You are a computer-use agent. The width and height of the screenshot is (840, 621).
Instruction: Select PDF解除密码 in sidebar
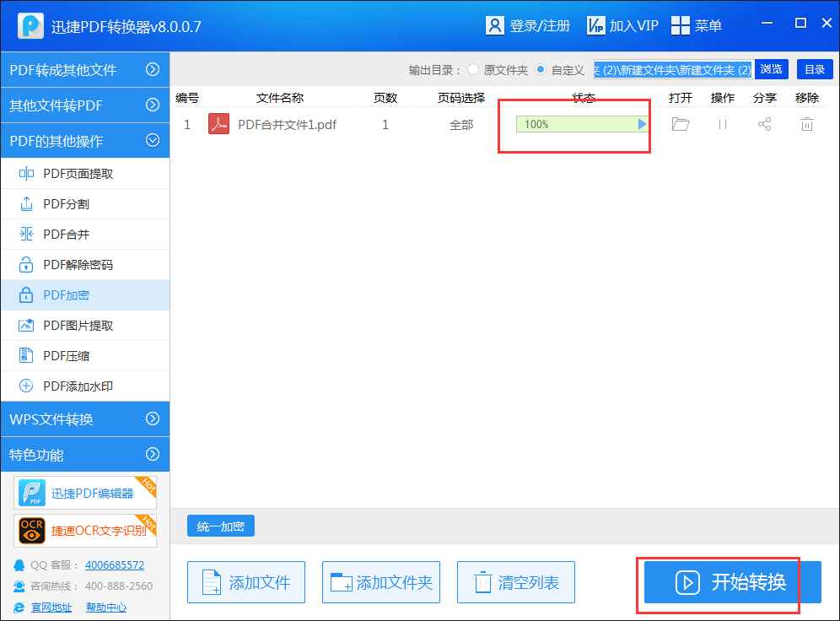click(85, 264)
